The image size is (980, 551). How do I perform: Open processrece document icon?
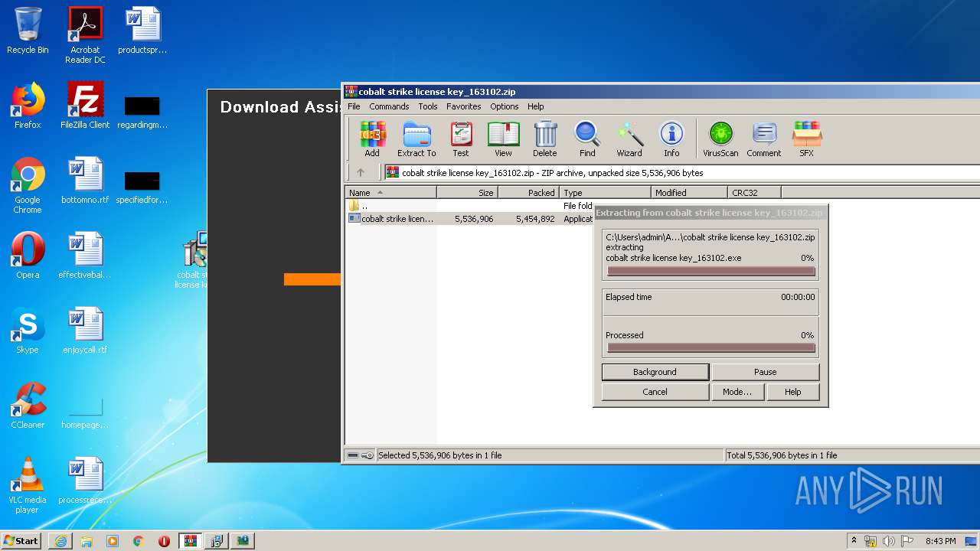pos(85,481)
